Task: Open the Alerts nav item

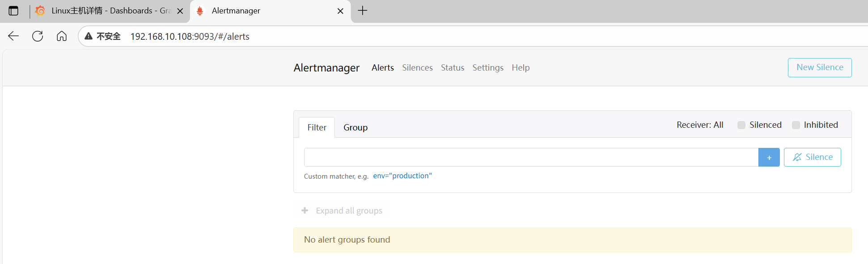Action: pos(383,67)
